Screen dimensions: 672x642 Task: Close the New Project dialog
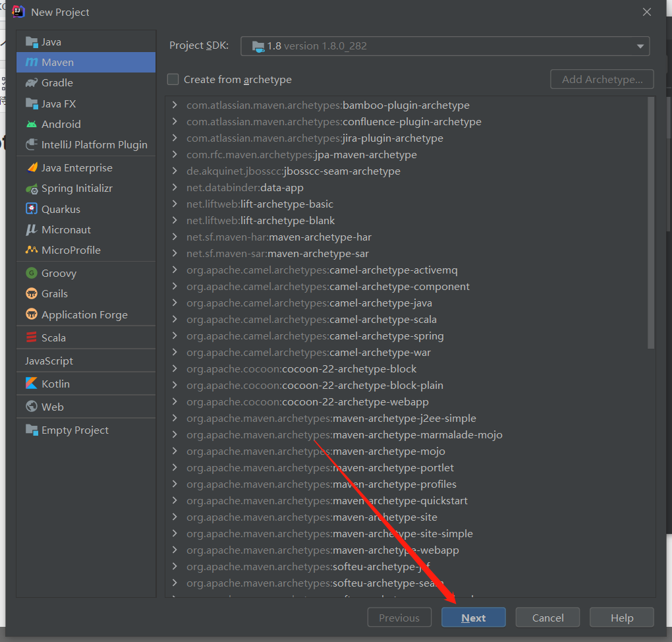tap(647, 12)
